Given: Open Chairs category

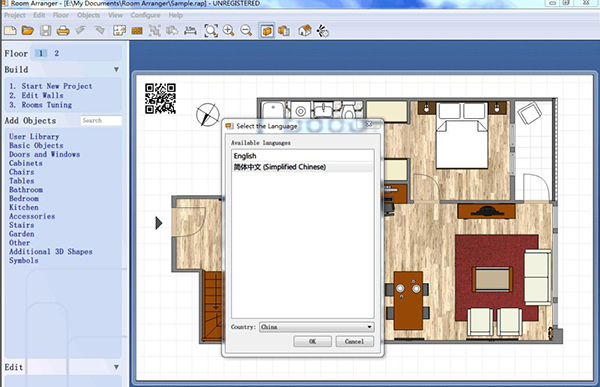Looking at the screenshot, I should (21, 172).
